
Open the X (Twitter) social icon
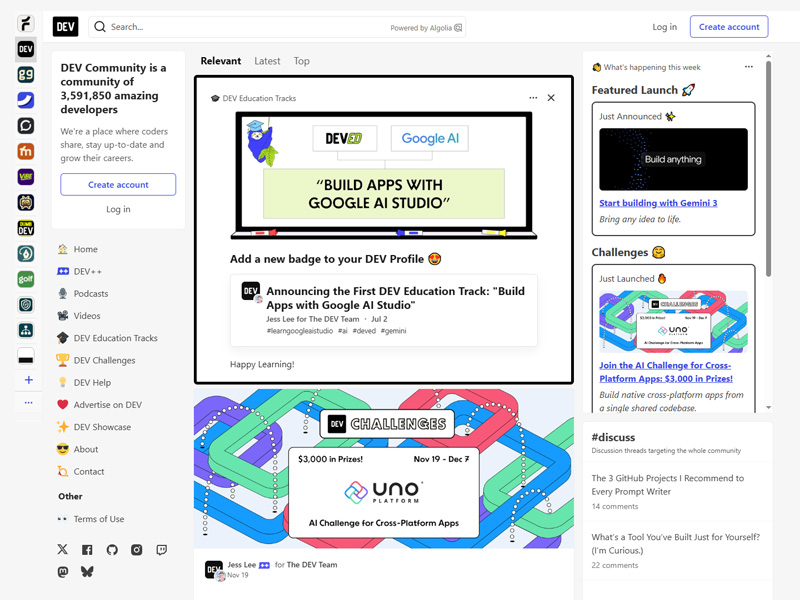click(63, 550)
